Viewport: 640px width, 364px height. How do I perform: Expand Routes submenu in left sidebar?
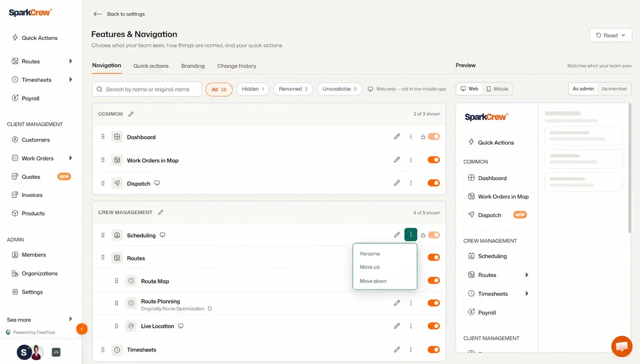click(70, 61)
